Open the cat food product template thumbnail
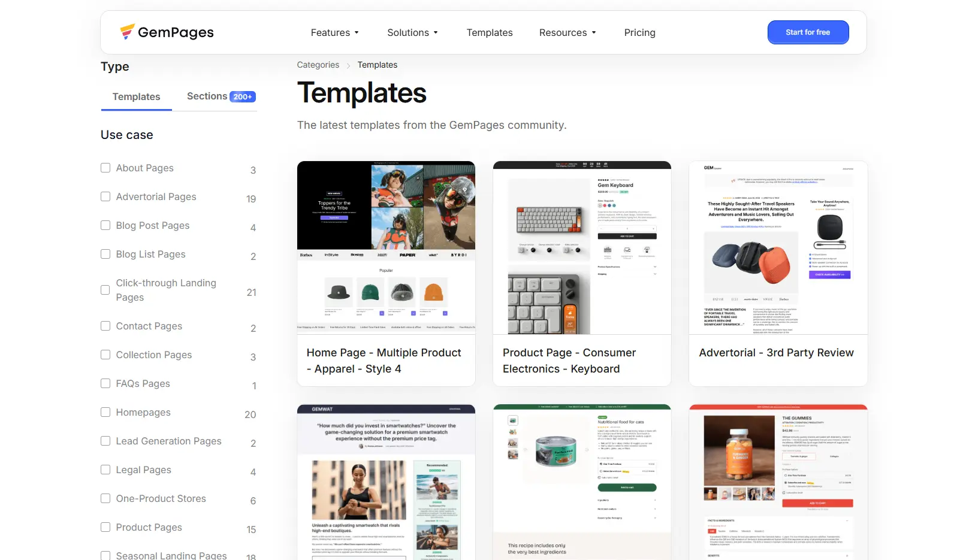The width and height of the screenshot is (963, 560). (x=582, y=482)
